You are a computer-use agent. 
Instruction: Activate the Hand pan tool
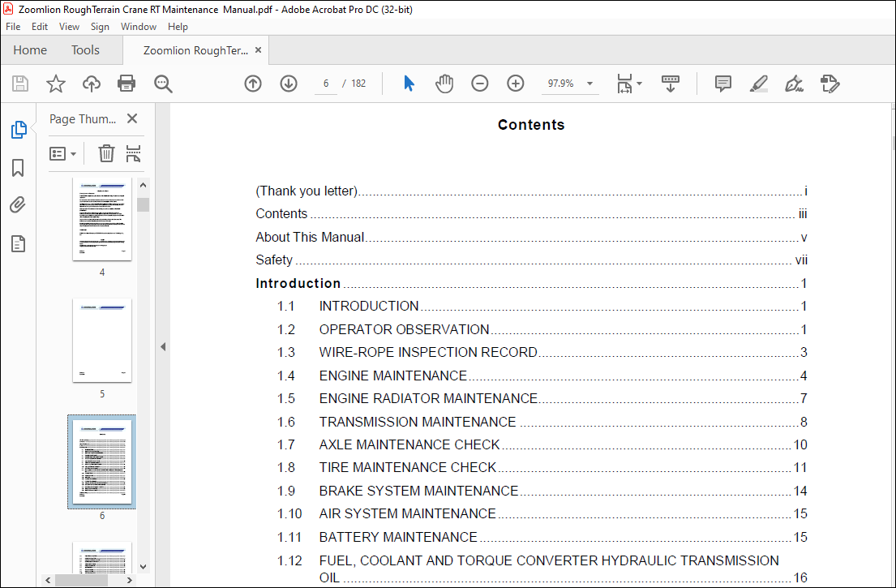click(x=444, y=84)
